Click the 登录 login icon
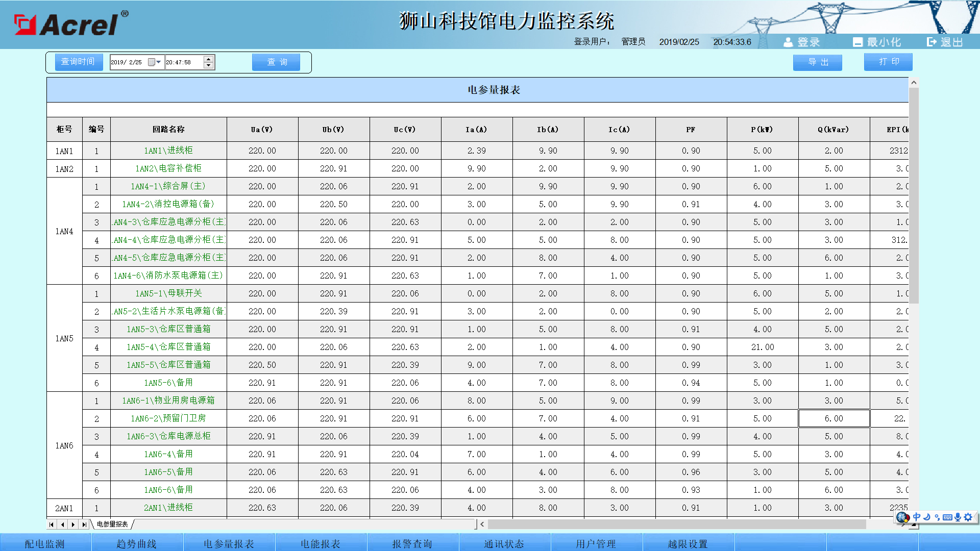 (x=788, y=42)
